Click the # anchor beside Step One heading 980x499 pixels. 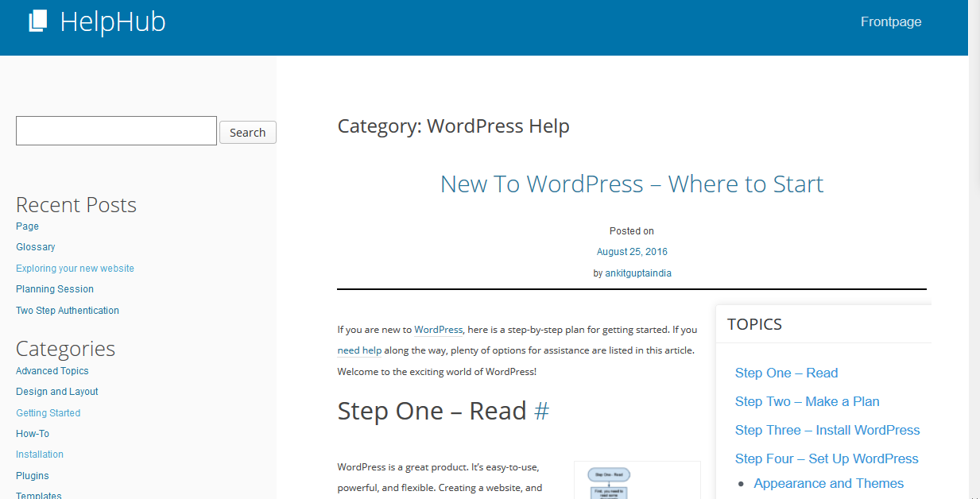(541, 411)
